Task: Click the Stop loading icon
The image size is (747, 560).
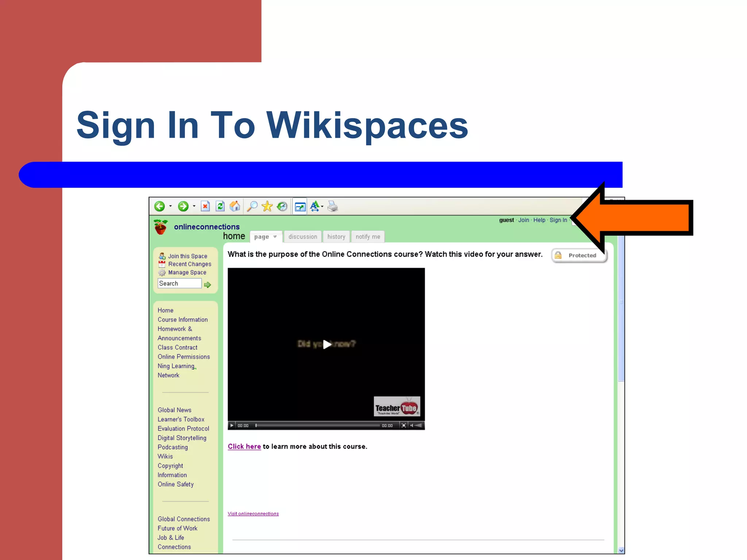Action: [x=205, y=207]
